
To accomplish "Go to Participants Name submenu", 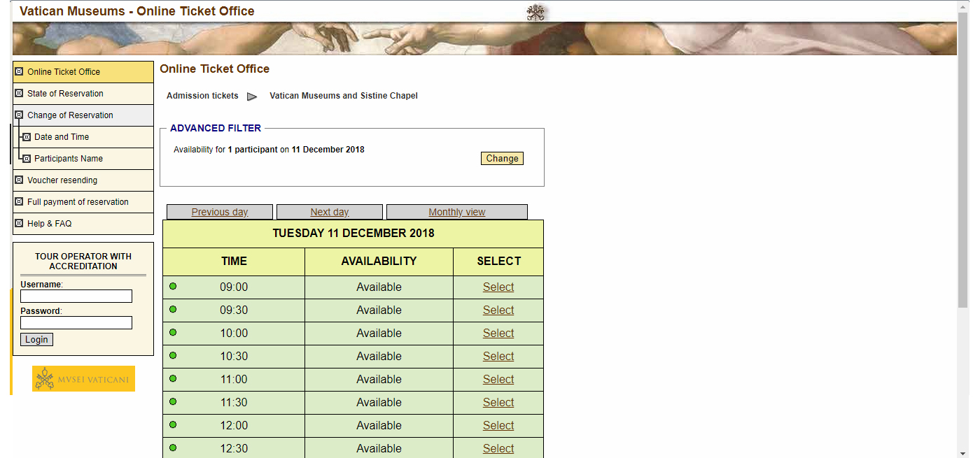I will click(83, 159).
